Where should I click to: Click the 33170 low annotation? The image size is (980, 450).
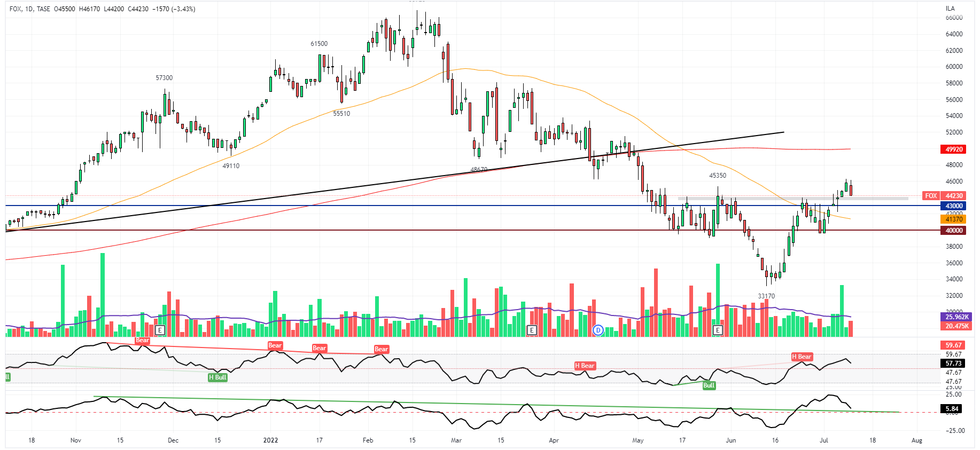[766, 296]
